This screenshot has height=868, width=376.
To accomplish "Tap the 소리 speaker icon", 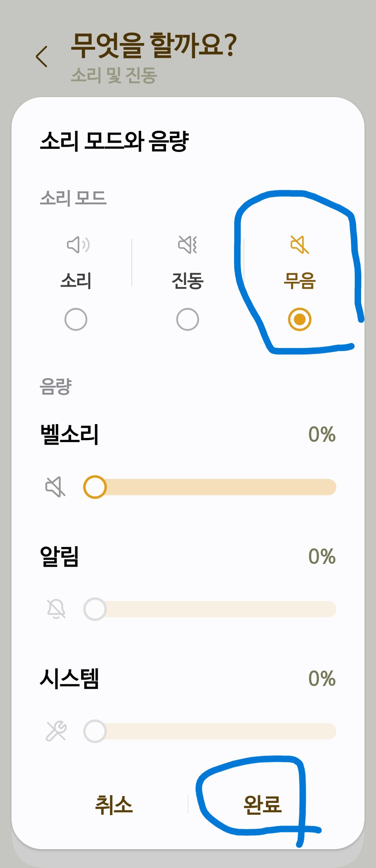I will 78,245.
